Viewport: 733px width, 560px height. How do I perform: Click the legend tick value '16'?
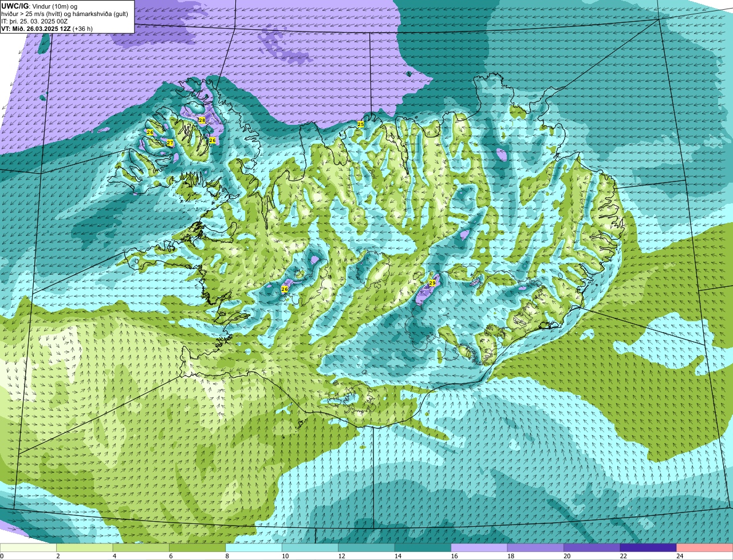point(453,556)
